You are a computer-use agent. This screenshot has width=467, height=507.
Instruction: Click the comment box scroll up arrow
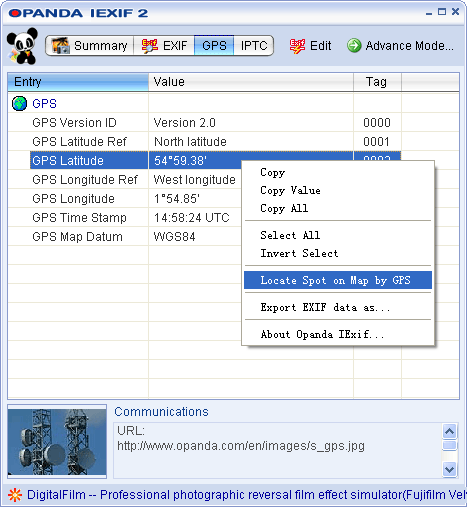click(449, 432)
